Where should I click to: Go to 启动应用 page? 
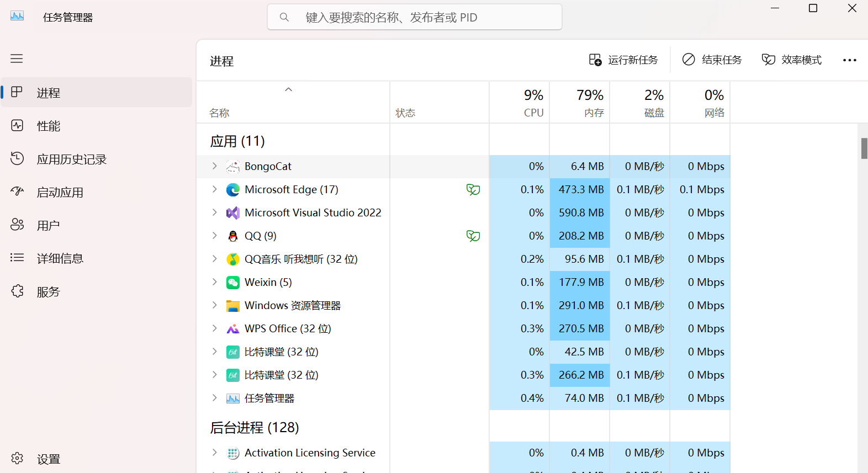point(97,192)
